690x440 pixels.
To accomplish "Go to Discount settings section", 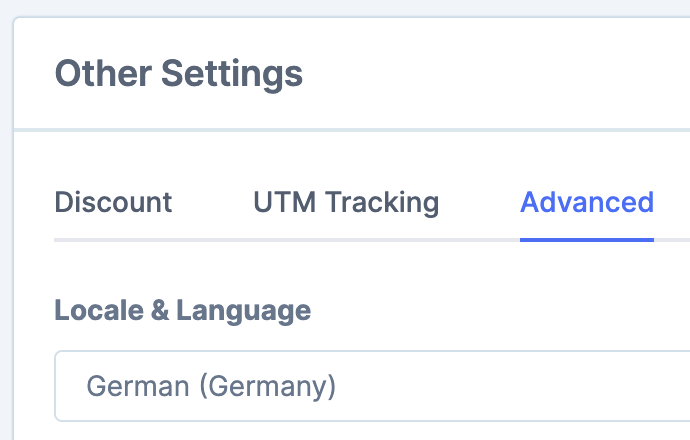I will point(113,202).
